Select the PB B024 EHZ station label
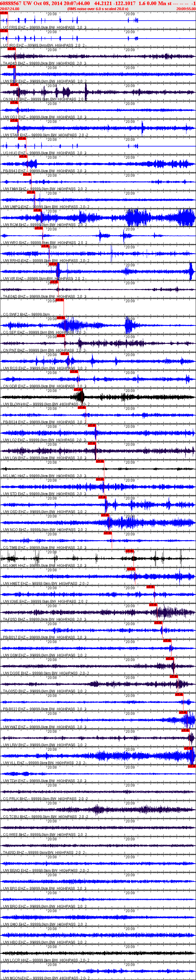Image resolution: width=196 pixels, height=980 pixels. (x=45, y=422)
